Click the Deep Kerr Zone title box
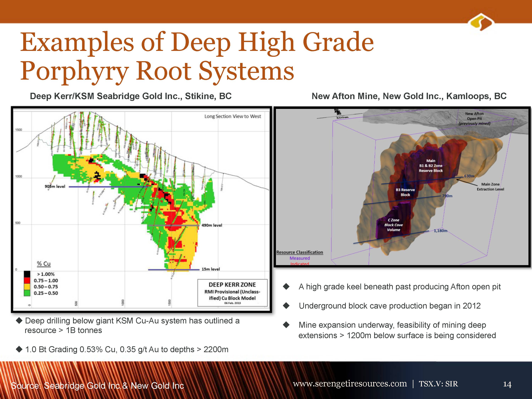Screen dimensions: 532x399 [x=232, y=292]
